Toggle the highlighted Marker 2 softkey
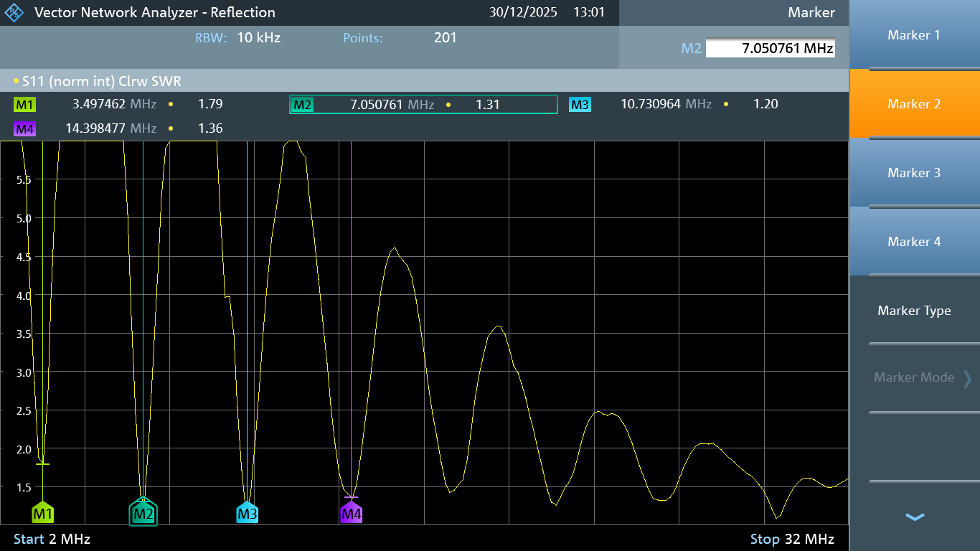Viewport: 980px width, 551px height. [x=913, y=104]
